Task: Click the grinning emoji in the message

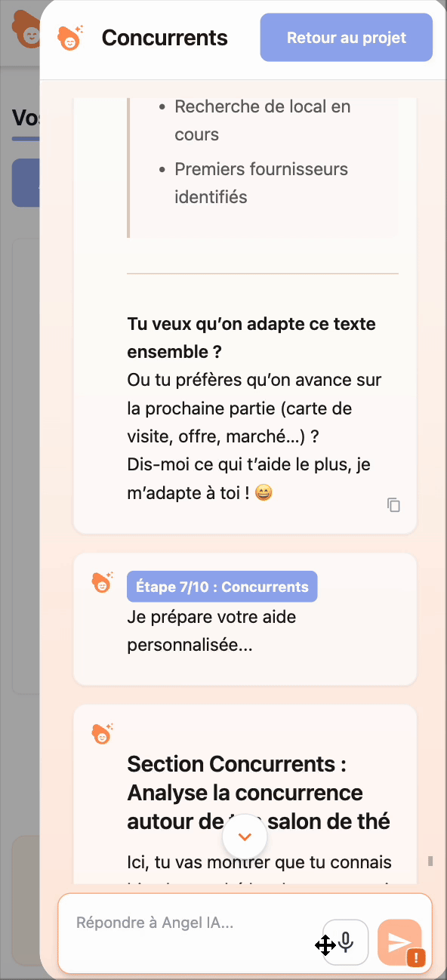Action: (263, 492)
